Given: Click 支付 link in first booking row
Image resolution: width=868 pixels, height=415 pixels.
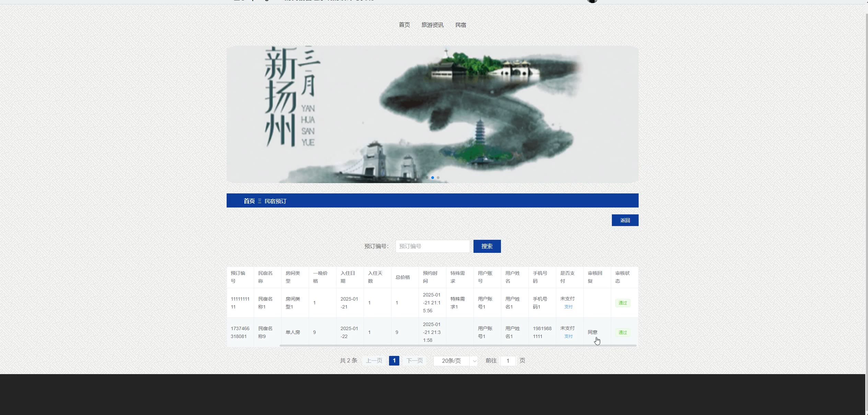Looking at the screenshot, I should 568,307.
